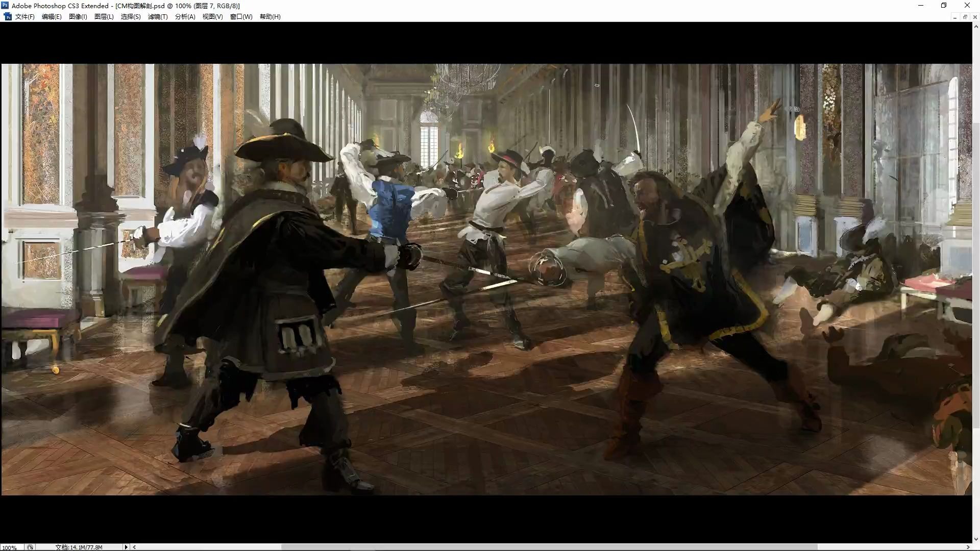
Task: Click the horizontal scrollbar left arrow
Action: click(134, 547)
